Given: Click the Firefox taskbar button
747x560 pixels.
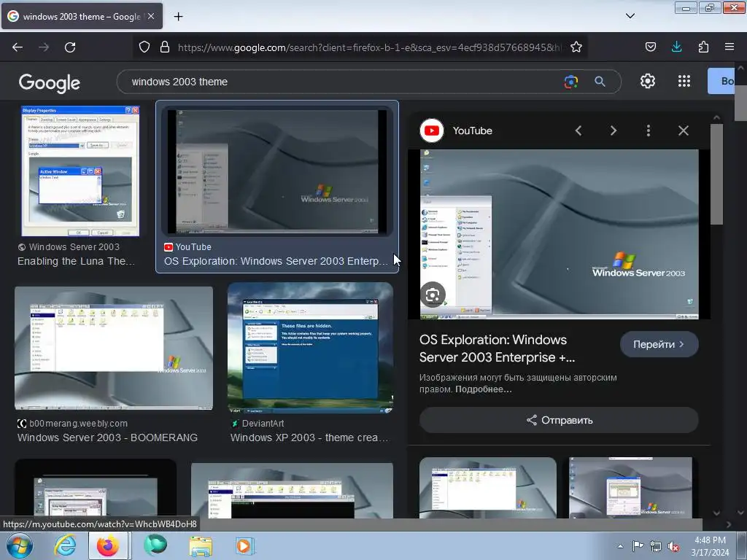Looking at the screenshot, I should tap(108, 545).
